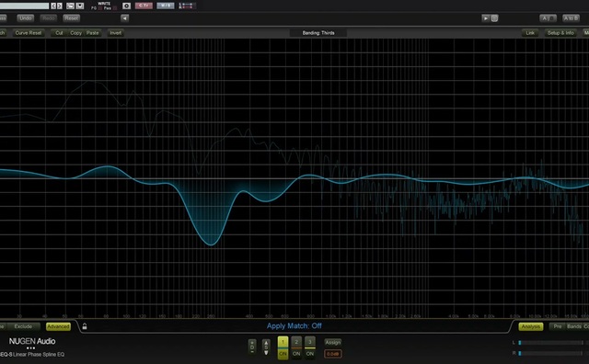This screenshot has width=589, height=364.
Task: Click the left-pointing collapse arrow button
Action: (x=125, y=18)
